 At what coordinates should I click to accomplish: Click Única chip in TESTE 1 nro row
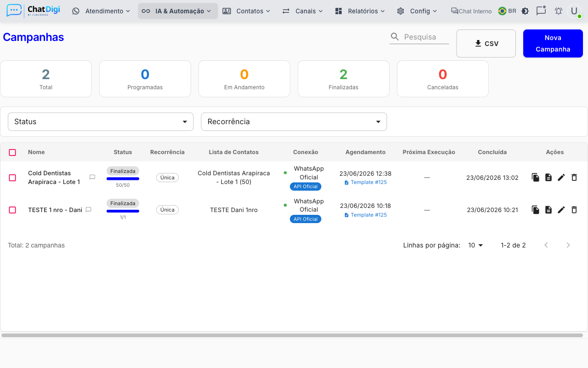pyautogui.click(x=167, y=210)
